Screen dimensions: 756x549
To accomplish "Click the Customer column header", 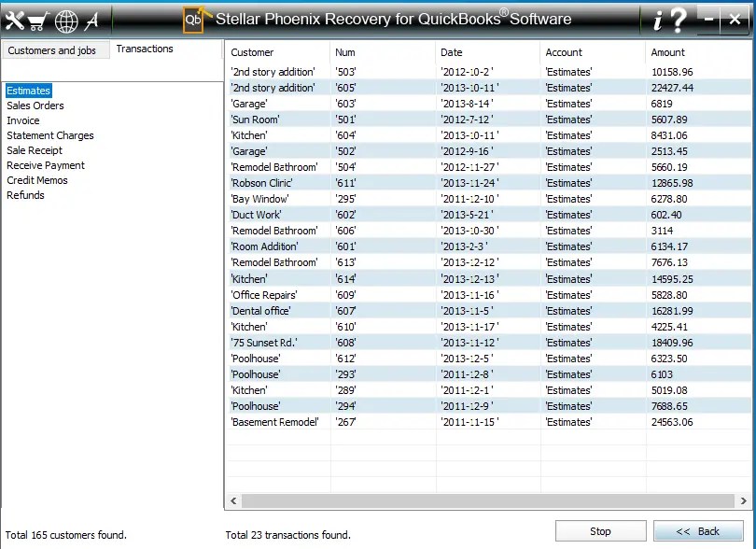I will click(257, 52).
